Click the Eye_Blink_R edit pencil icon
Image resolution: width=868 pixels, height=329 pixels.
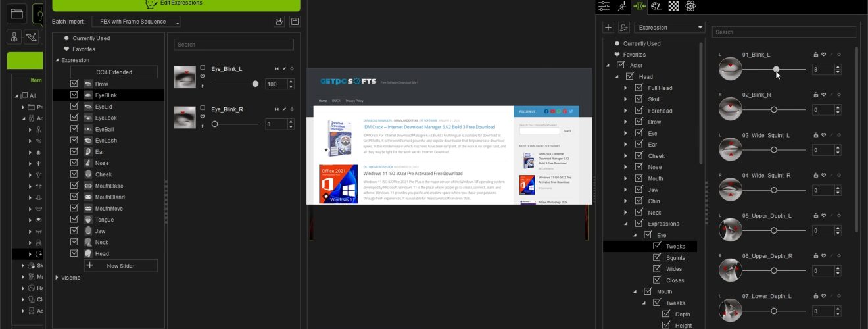pos(284,109)
